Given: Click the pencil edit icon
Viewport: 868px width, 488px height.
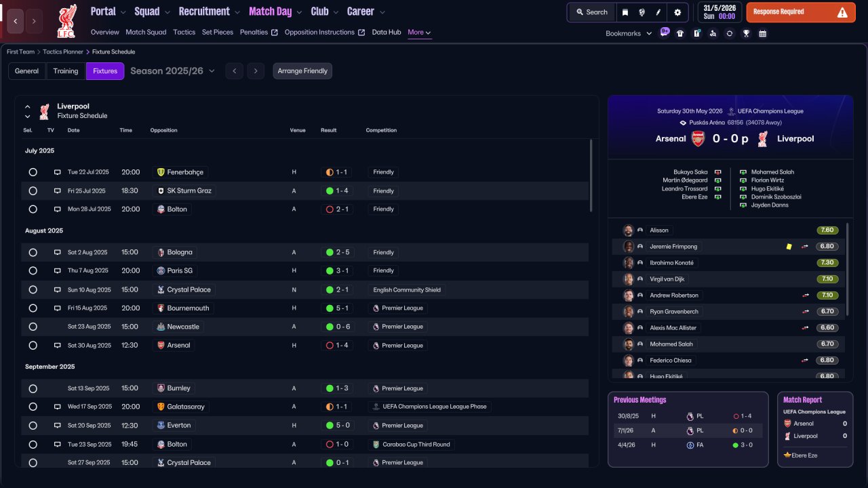Looking at the screenshot, I should [x=658, y=12].
